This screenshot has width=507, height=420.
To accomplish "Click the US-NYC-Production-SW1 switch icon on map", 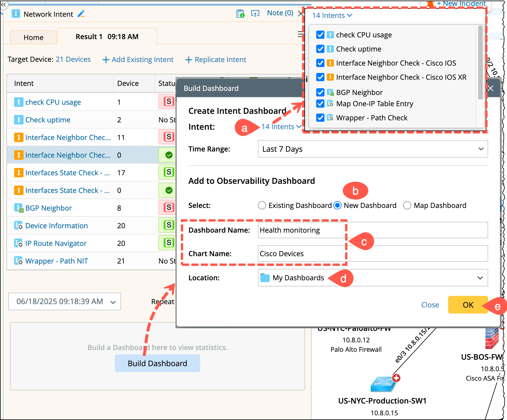I will 383,384.
